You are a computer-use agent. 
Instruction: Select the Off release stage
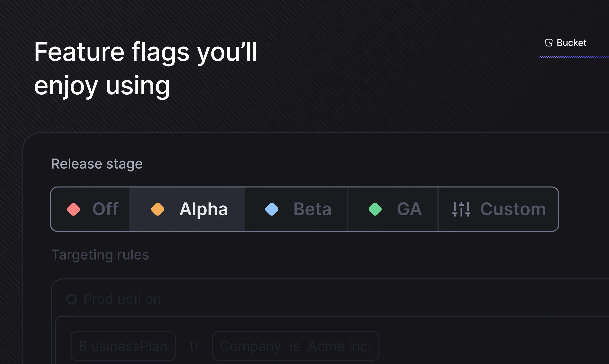coord(90,209)
